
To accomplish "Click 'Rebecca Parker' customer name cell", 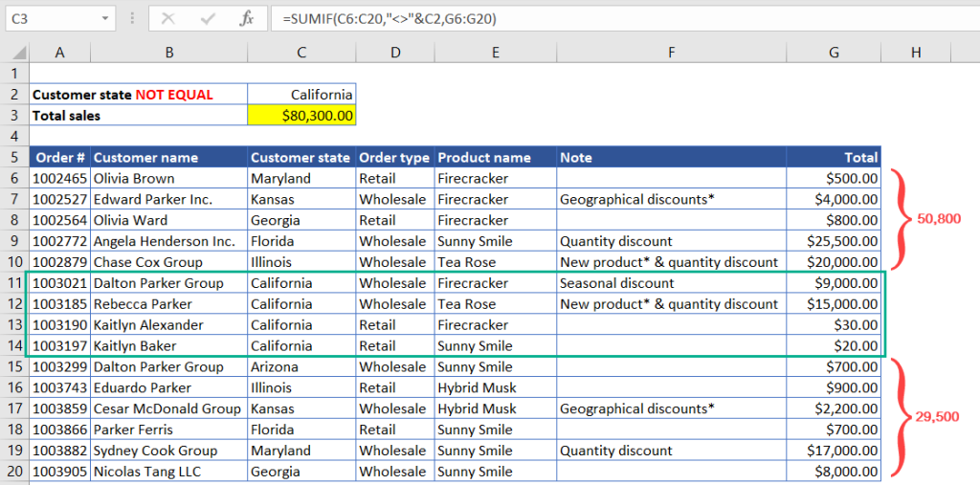I will [168, 304].
